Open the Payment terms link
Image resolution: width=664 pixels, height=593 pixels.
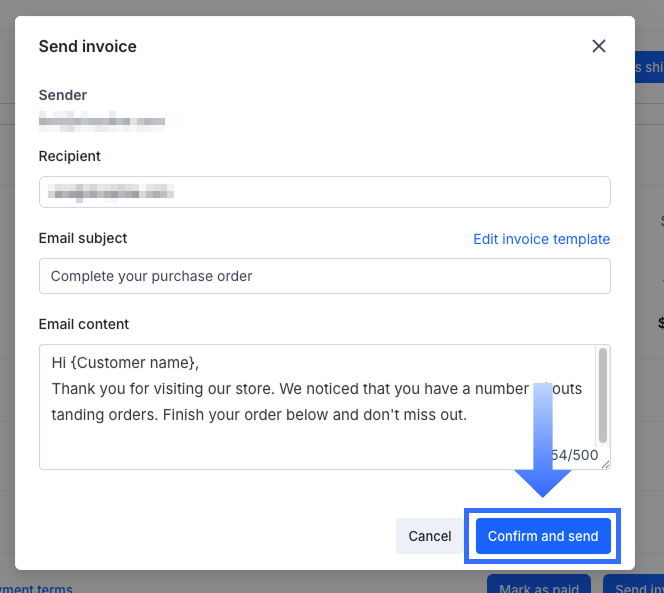point(36,588)
